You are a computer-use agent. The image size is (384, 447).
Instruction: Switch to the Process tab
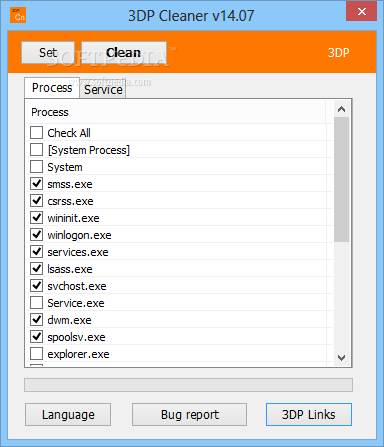pos(52,88)
